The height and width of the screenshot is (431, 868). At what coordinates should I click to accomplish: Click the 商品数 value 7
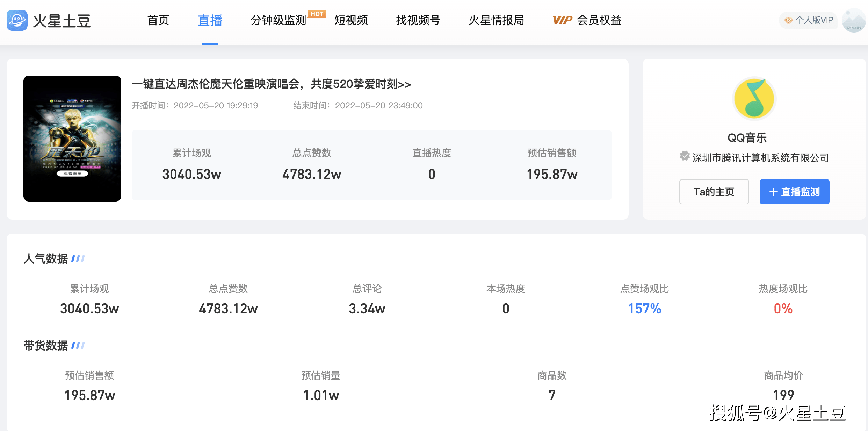coord(552,395)
